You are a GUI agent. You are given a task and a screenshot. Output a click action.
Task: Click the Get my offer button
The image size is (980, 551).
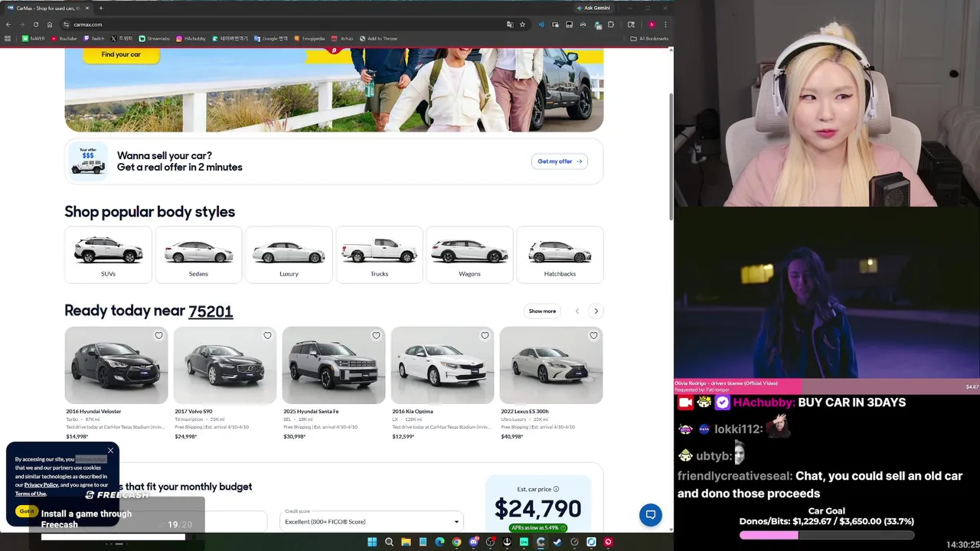(x=560, y=161)
